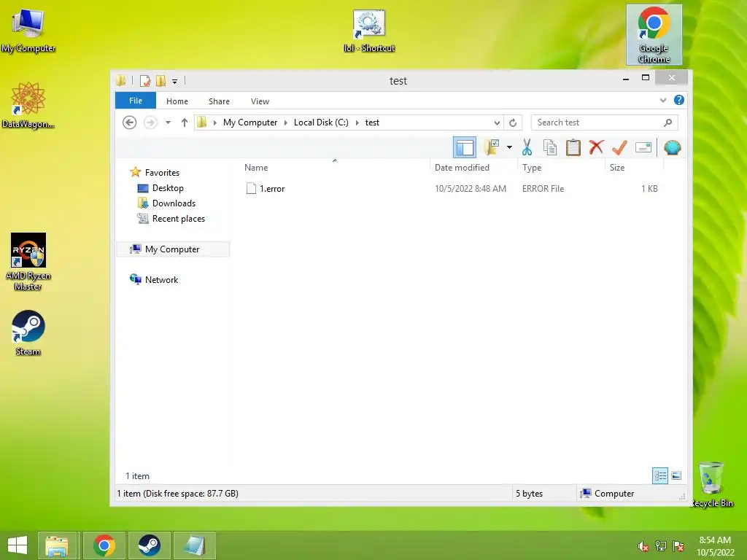Go back with the Back arrow button
This screenshot has height=560, width=747.
[x=130, y=122]
